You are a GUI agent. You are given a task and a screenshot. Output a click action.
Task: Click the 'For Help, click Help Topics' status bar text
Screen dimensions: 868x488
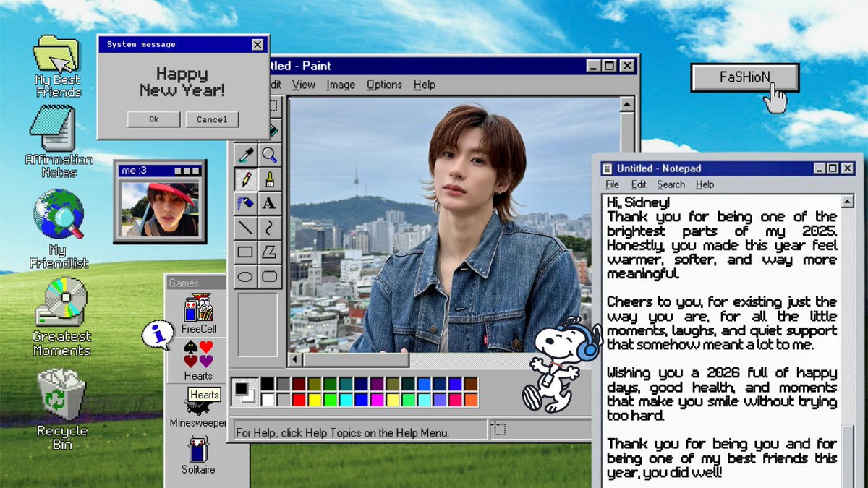click(x=342, y=432)
